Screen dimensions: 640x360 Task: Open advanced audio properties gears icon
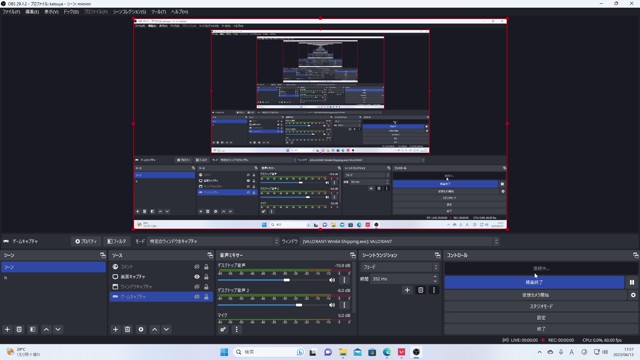point(223,329)
